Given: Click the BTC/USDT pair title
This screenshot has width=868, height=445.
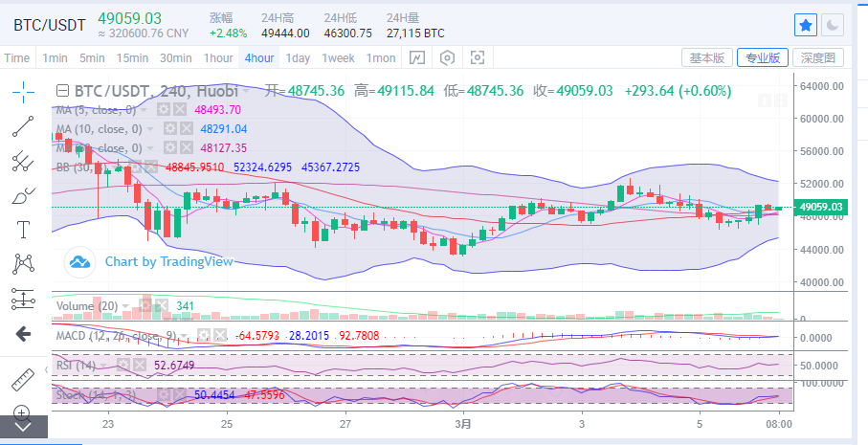Looking at the screenshot, I should pos(50,25).
